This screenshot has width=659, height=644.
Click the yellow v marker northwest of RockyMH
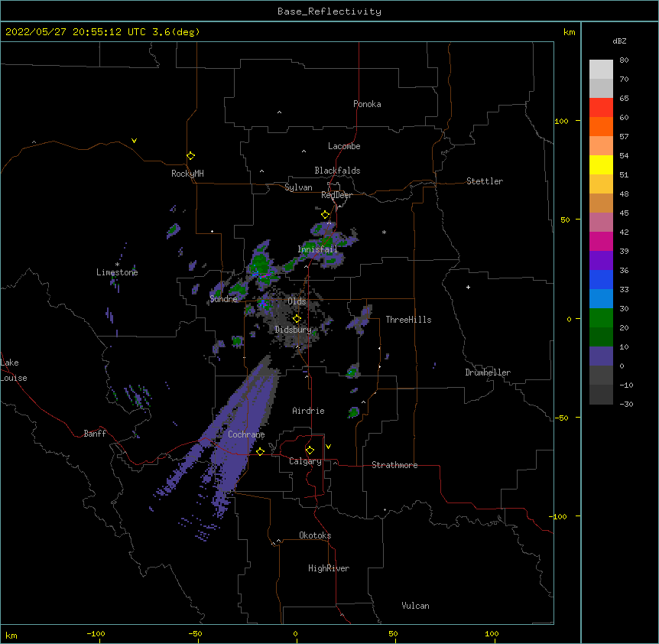click(x=134, y=141)
